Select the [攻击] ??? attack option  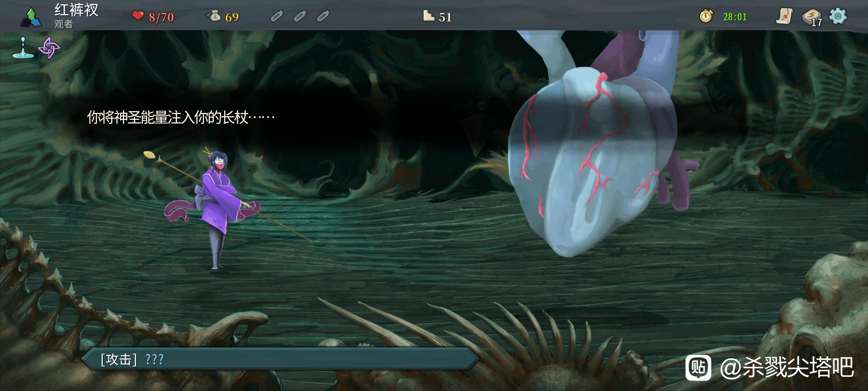(x=280, y=359)
